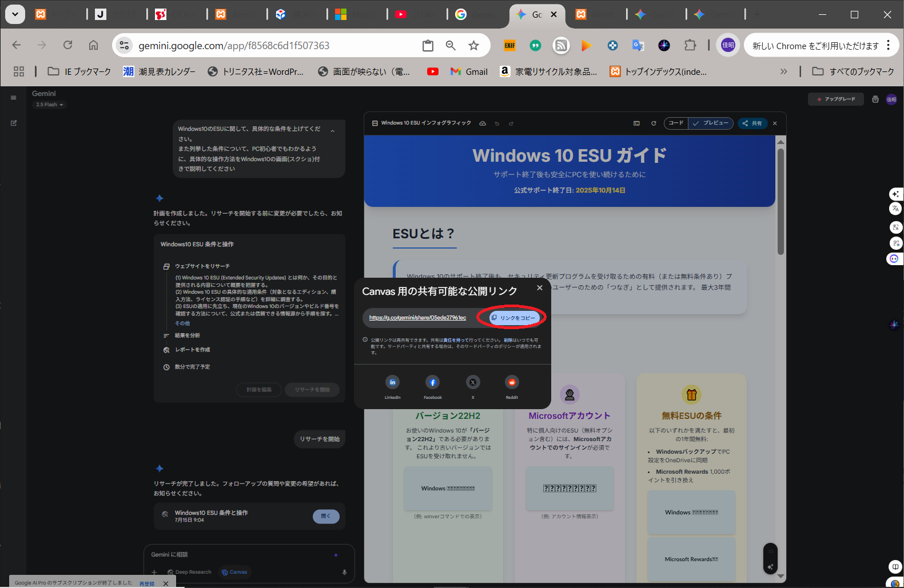Click the Chrome profile avatar 佳昭
The width and height of the screenshot is (904, 588).
tap(728, 45)
